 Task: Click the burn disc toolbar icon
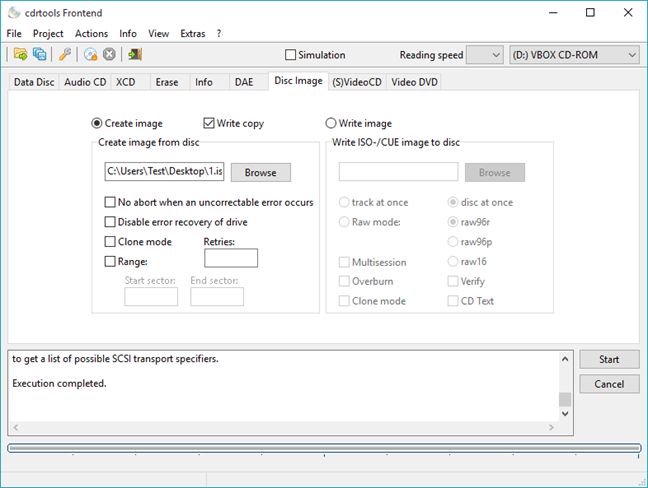pos(91,55)
